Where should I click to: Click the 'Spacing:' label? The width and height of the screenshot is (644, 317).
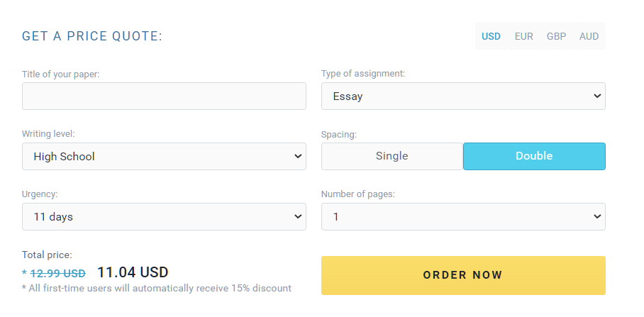pyautogui.click(x=339, y=135)
